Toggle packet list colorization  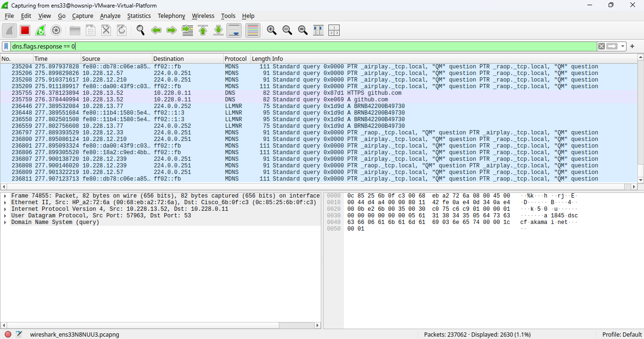coord(253,30)
